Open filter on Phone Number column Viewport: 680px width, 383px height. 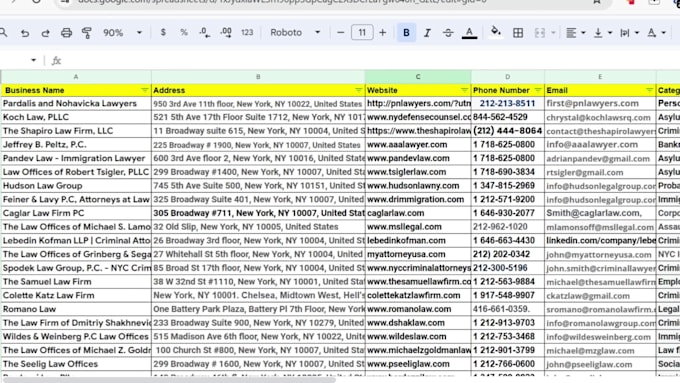(538, 90)
